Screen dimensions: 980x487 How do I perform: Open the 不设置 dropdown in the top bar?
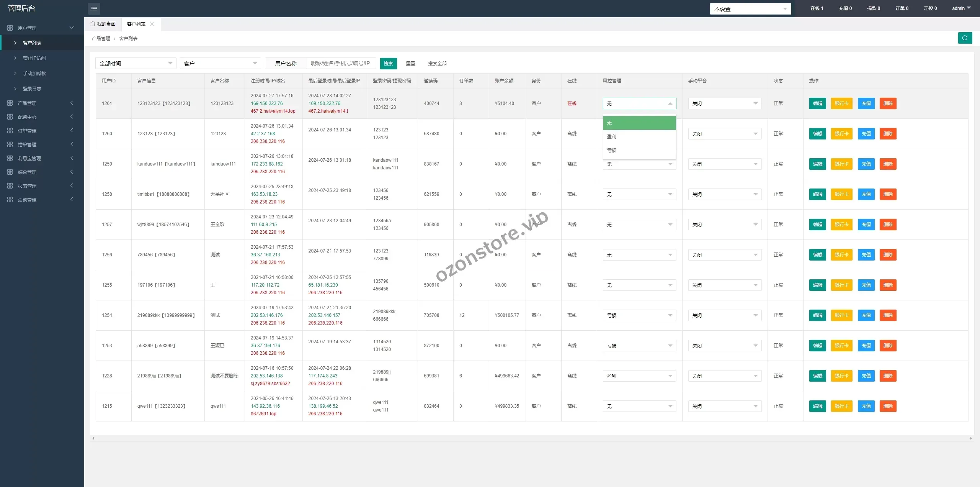click(x=750, y=9)
